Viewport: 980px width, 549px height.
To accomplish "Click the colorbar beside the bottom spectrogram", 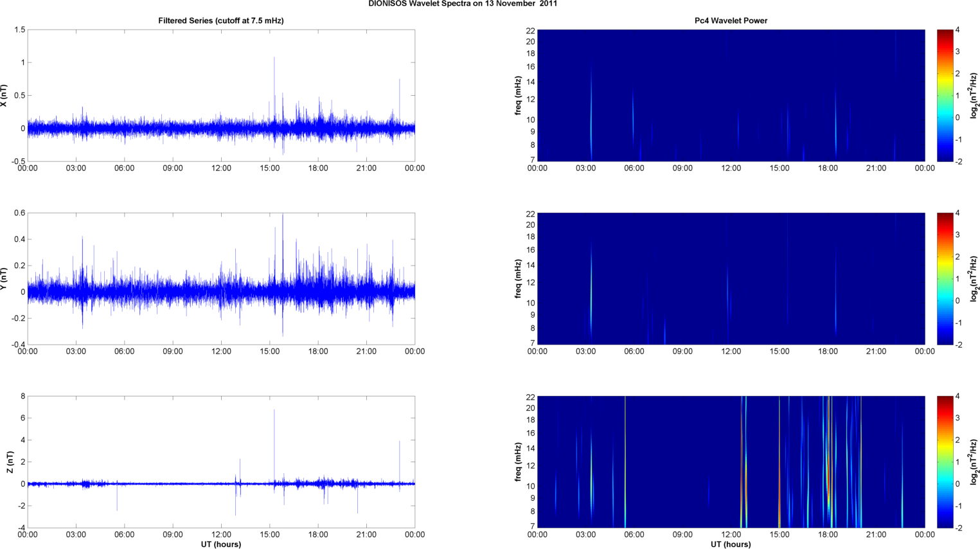I will (945, 462).
